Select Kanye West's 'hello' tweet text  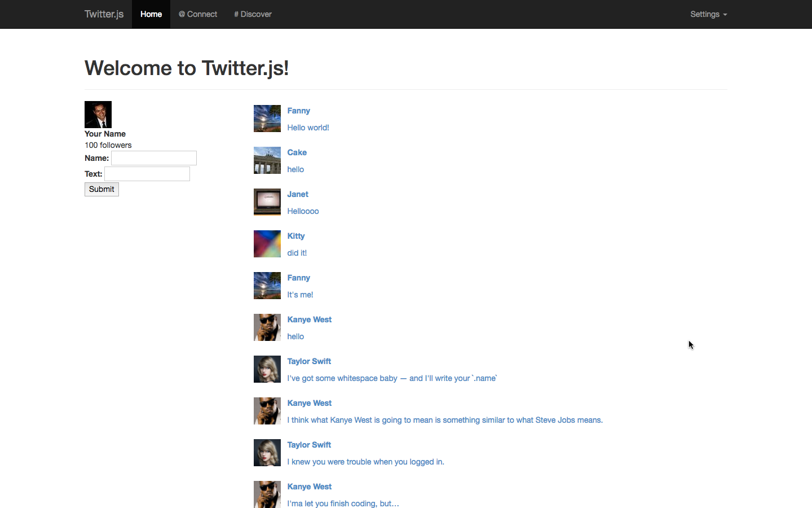pyautogui.click(x=295, y=336)
